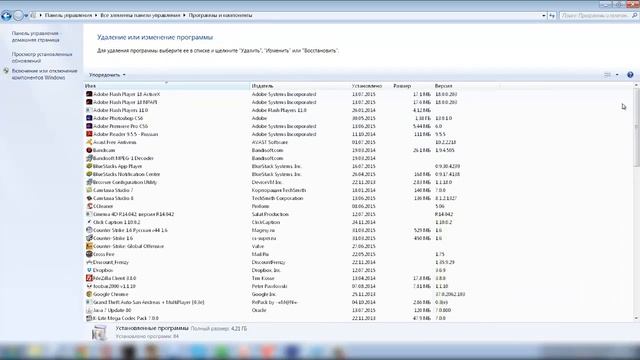Click the Java 7 Update 80 icon

[89, 310]
